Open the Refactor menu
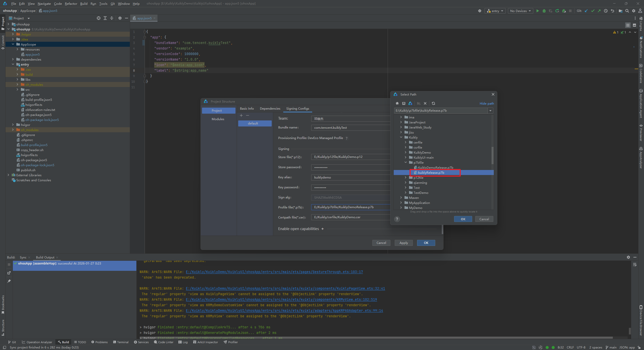The width and height of the screenshot is (644, 350). coord(71,4)
